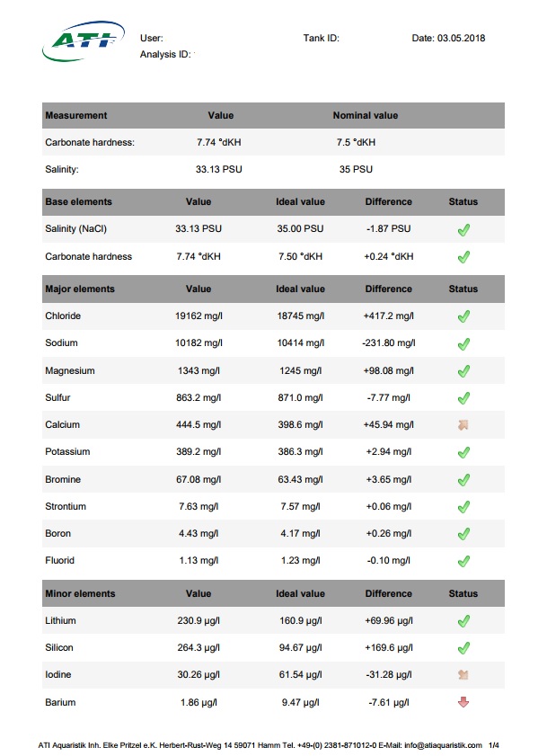
Task: Click the page number 1/4 in footer
Action: pyautogui.click(x=494, y=745)
